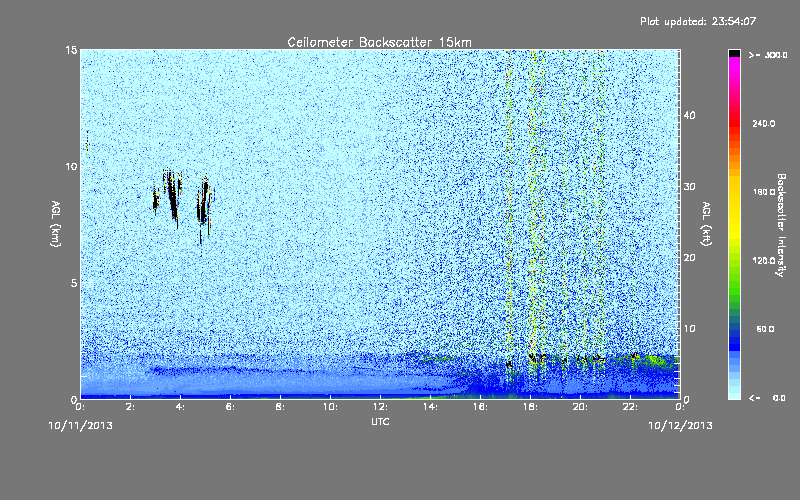Image resolution: width=800 pixels, height=500 pixels.
Task: Click the end date label 10/12/2013
Action: tap(680, 426)
